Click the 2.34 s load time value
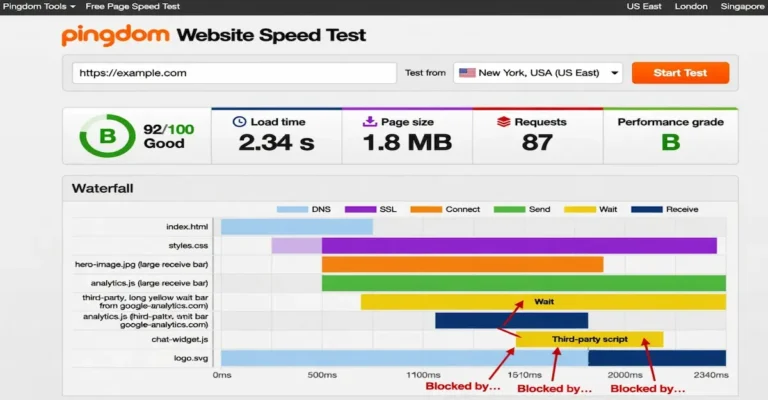The width and height of the screenshot is (768, 400). (277, 142)
